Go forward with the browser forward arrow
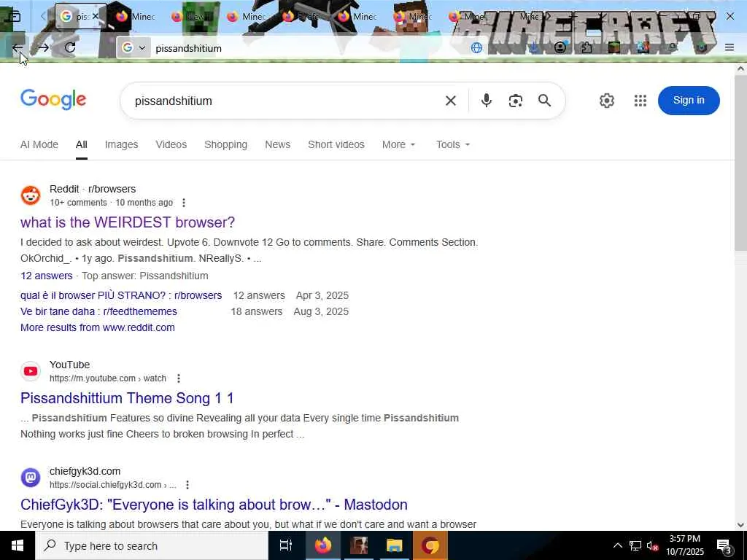This screenshot has height=560, width=747. click(43, 47)
